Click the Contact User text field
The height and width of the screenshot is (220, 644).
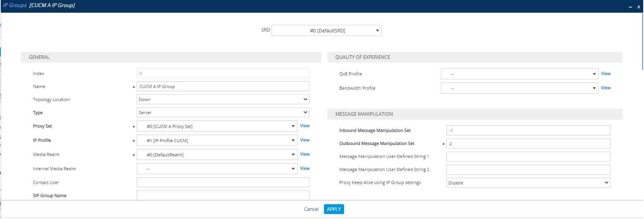point(223,182)
